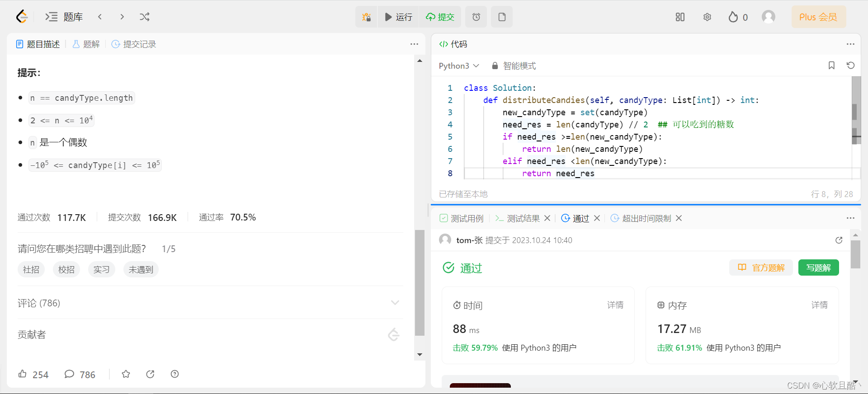
Task: Click the debug icon beside Run
Action: (366, 17)
